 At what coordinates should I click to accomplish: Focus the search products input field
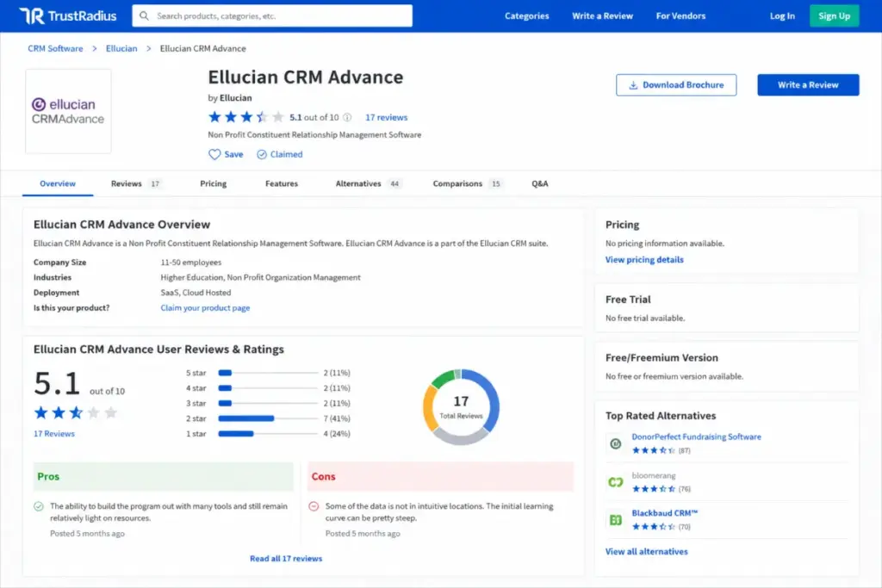click(272, 15)
